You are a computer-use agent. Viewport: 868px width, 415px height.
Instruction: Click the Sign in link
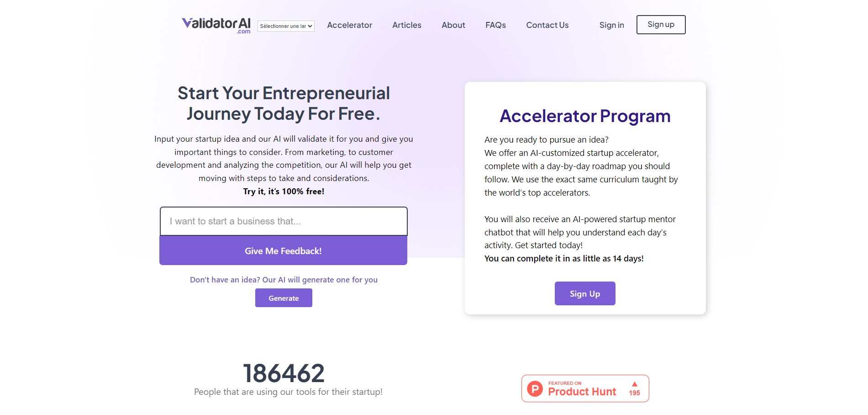(x=611, y=25)
